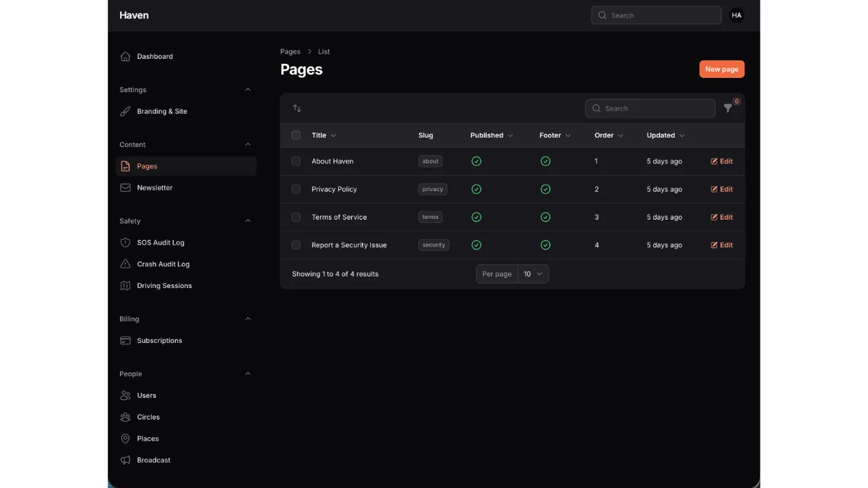Click the Driving Sessions map icon

pos(125,286)
